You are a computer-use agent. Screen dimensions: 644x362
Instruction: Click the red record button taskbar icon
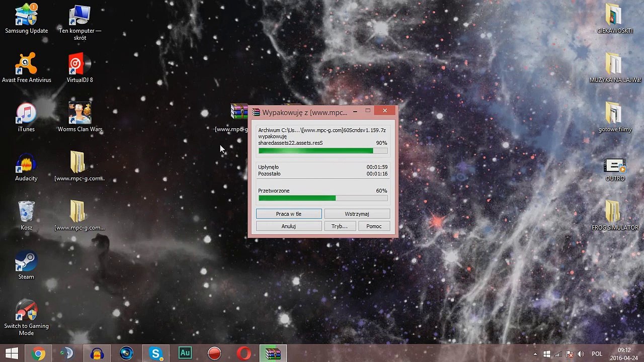click(x=214, y=353)
